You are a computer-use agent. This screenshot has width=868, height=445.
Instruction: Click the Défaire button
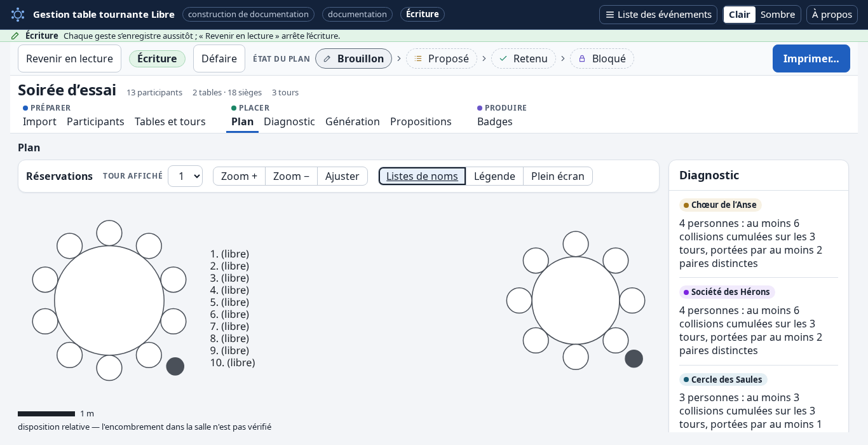click(219, 58)
